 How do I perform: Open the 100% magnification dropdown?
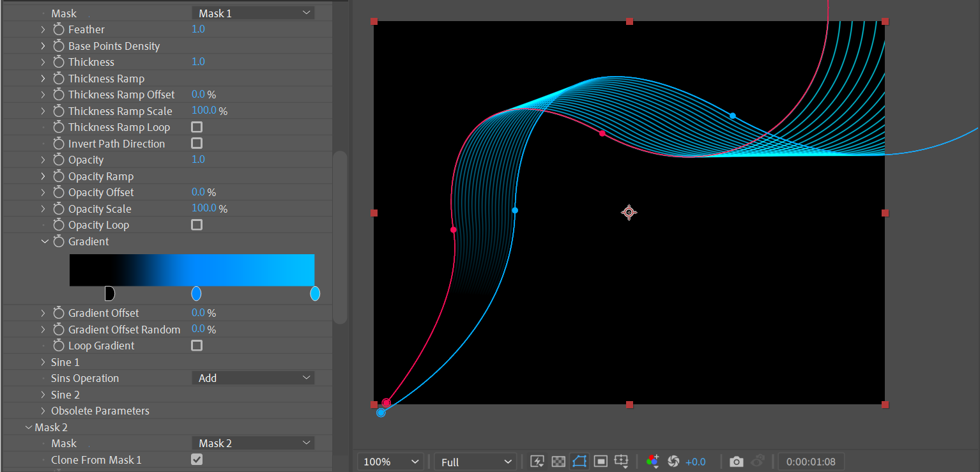click(391, 462)
